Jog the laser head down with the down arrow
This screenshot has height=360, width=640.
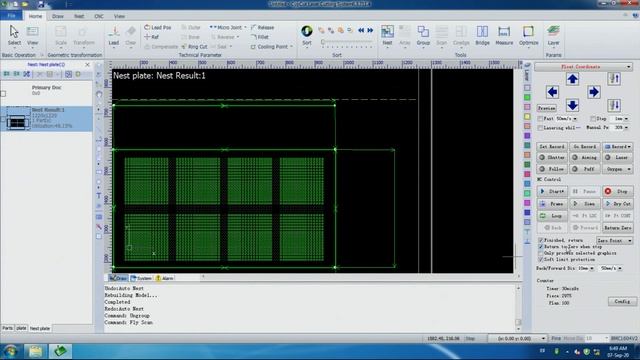[x=572, y=105]
